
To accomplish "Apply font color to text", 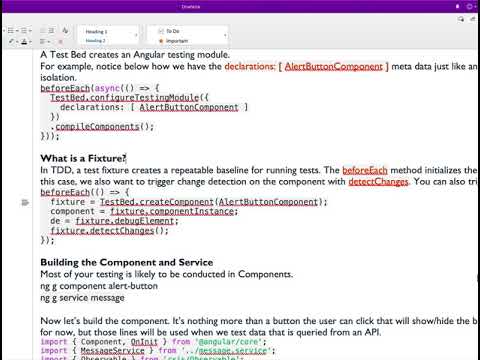I will tap(24, 42).
